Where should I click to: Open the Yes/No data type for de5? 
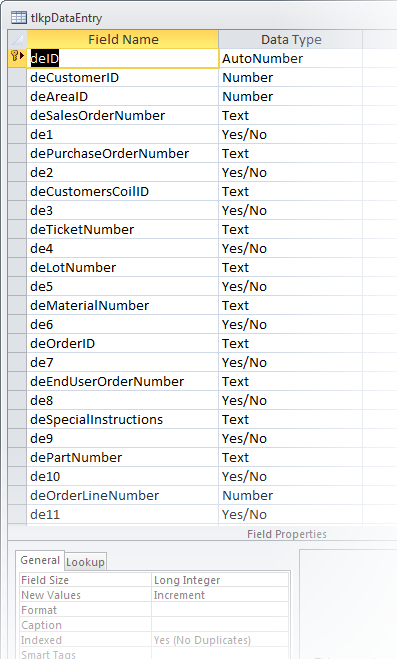[x=290, y=287]
